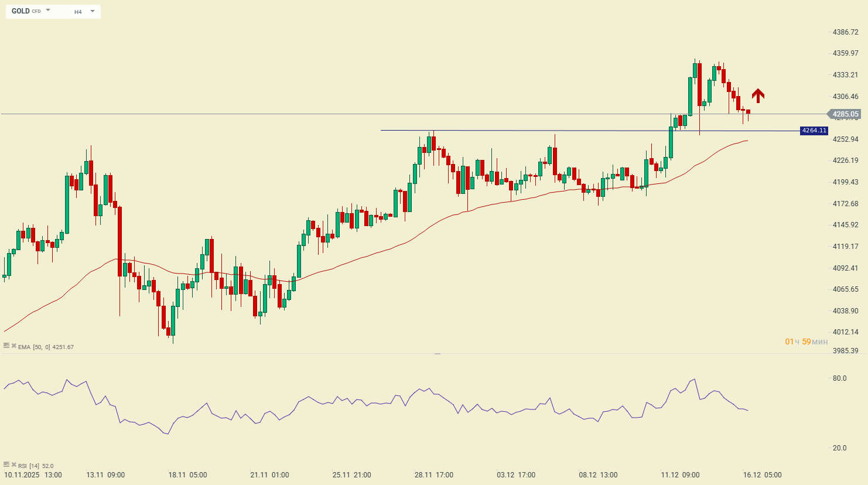Viewport: 868px width, 485px height.
Task: Click the candle countdown timer
Action: pos(806,341)
